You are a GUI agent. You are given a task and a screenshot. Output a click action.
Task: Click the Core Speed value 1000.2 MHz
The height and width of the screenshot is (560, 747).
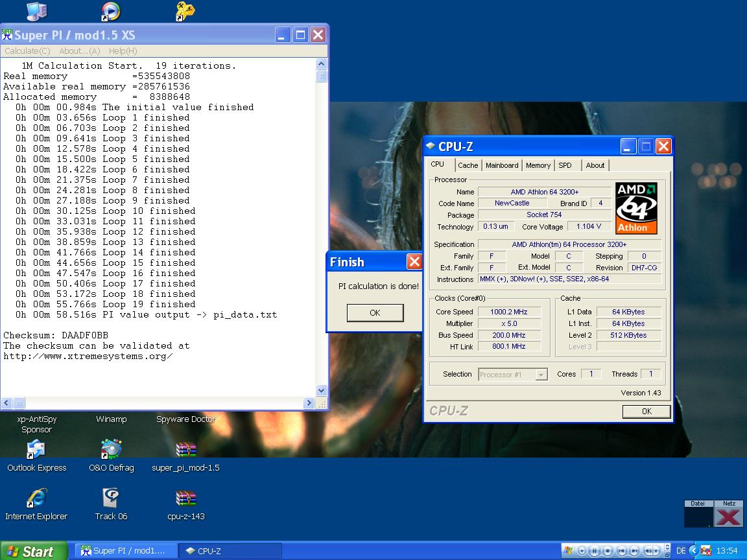509,312
